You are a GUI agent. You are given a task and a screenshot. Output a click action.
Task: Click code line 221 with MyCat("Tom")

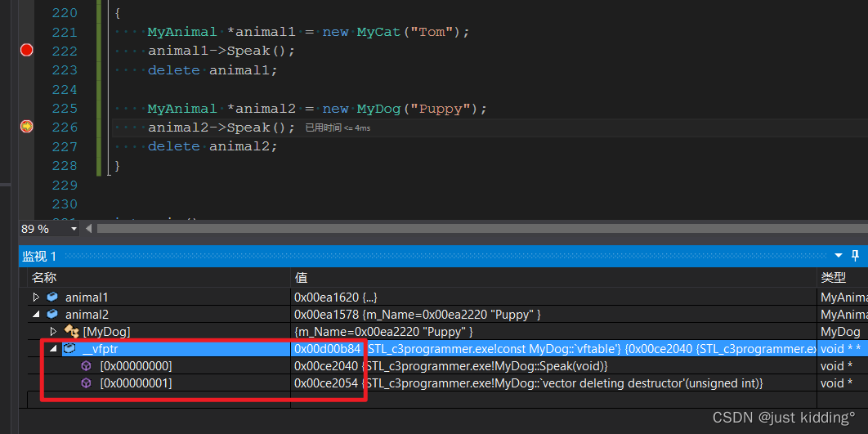click(x=308, y=32)
